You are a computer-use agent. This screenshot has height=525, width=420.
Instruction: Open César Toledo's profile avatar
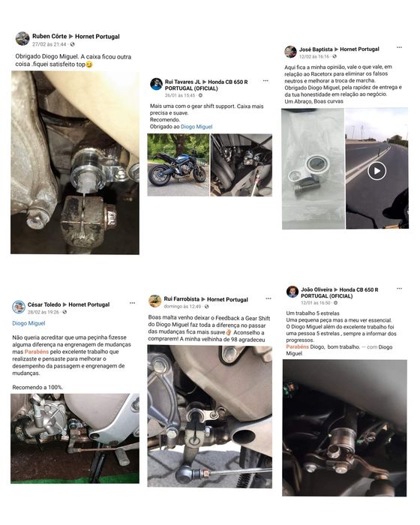pos(19,307)
